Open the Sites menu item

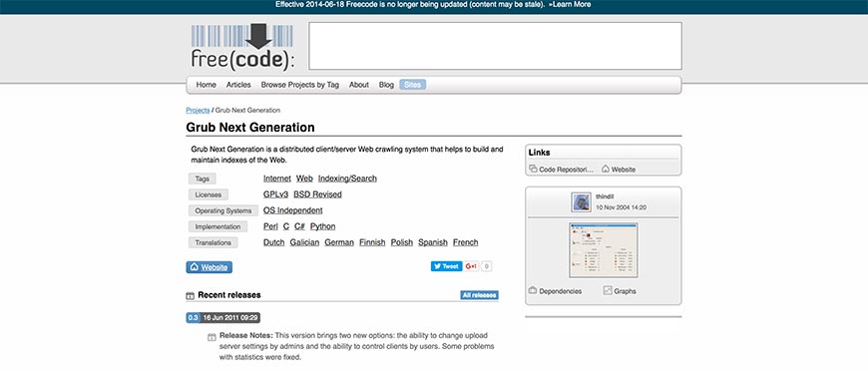[412, 85]
